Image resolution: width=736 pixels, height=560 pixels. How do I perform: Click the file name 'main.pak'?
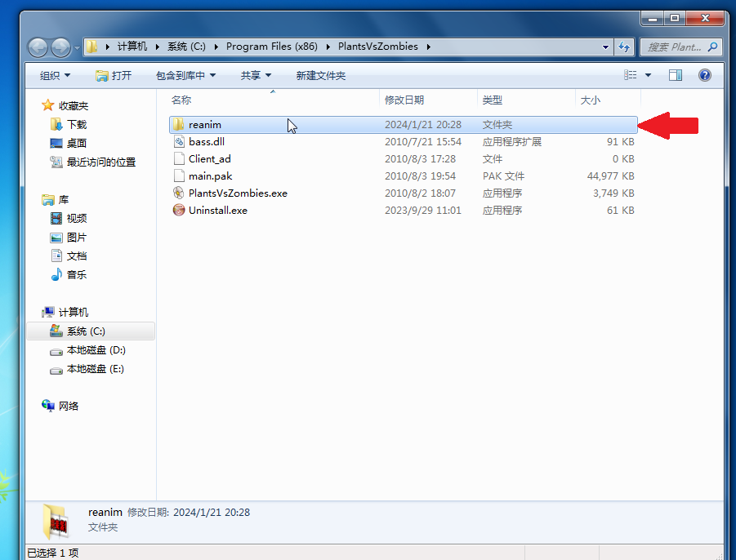click(x=210, y=176)
